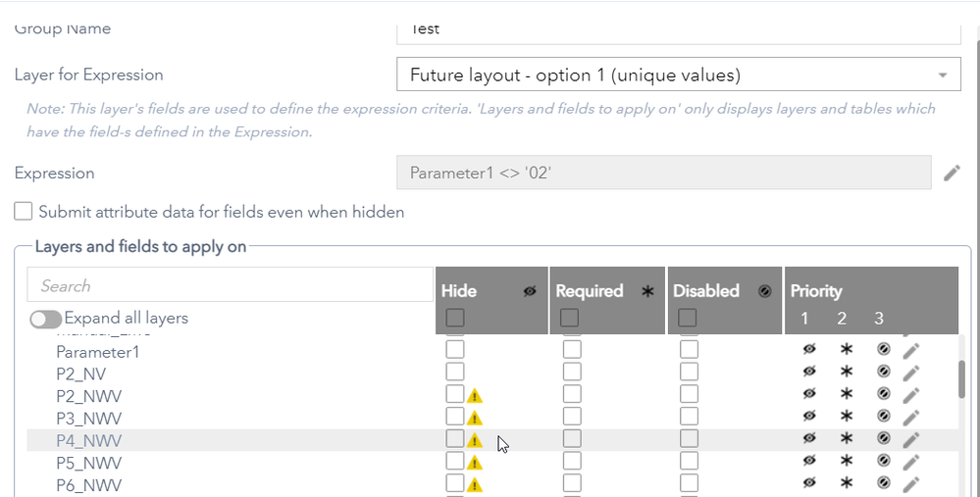Image resolution: width=980 pixels, height=497 pixels.
Task: Click the required asterisk priority icon for P3_NWV
Action: pos(847,417)
